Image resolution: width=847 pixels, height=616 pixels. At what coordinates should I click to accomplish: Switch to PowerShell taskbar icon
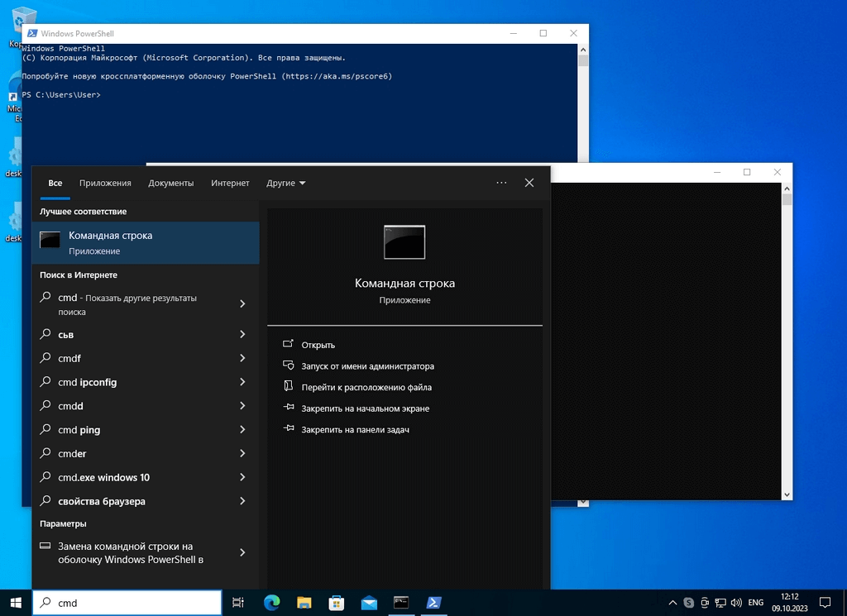click(x=433, y=603)
